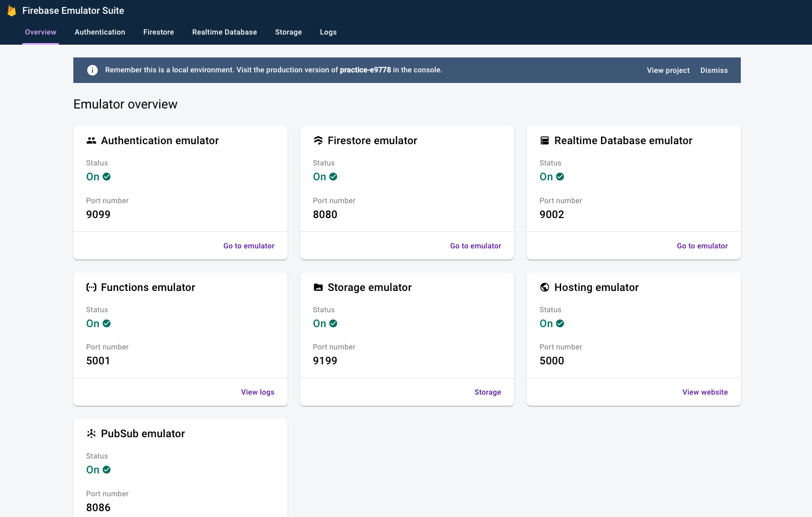Screen dimensions: 812x517
Task: Click the Realtime Database emulator card title
Action: (x=623, y=140)
